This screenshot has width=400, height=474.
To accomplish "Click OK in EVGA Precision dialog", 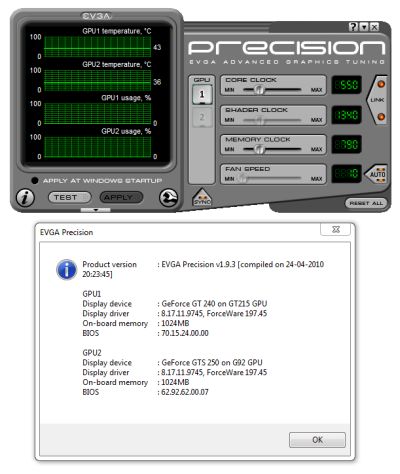I will (317, 440).
